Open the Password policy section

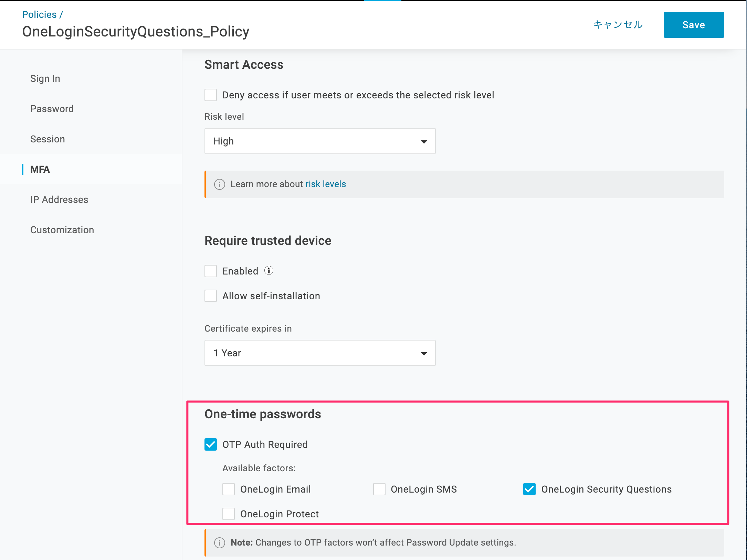(52, 109)
